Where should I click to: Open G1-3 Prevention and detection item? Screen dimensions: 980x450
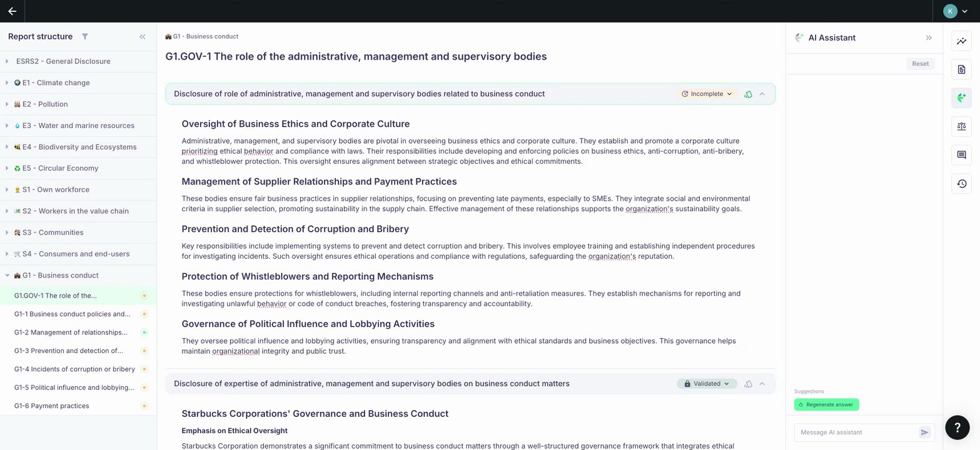click(x=78, y=351)
